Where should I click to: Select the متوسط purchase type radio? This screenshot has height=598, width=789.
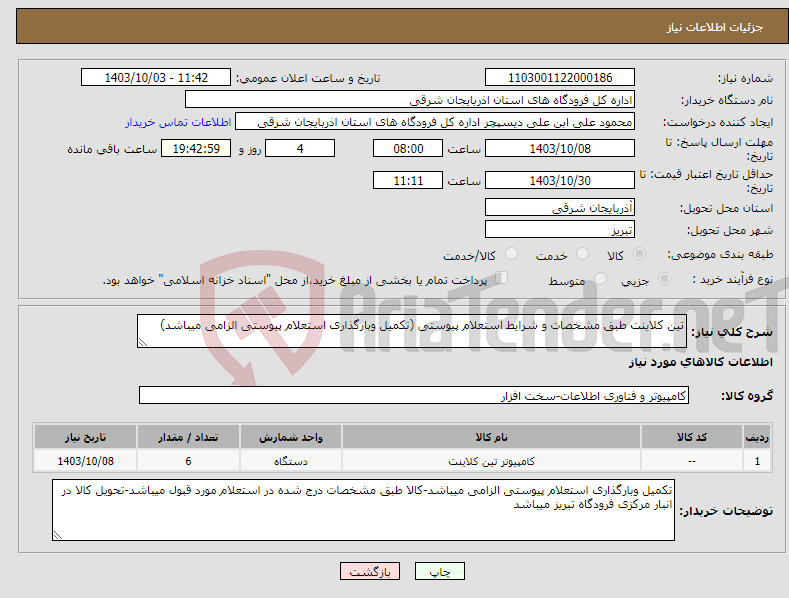coord(600,278)
